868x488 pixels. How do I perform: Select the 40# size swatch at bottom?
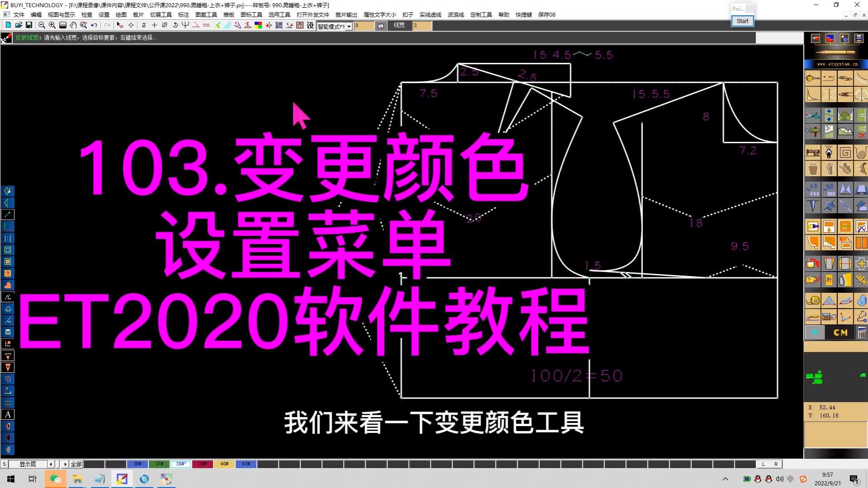[x=224, y=464]
